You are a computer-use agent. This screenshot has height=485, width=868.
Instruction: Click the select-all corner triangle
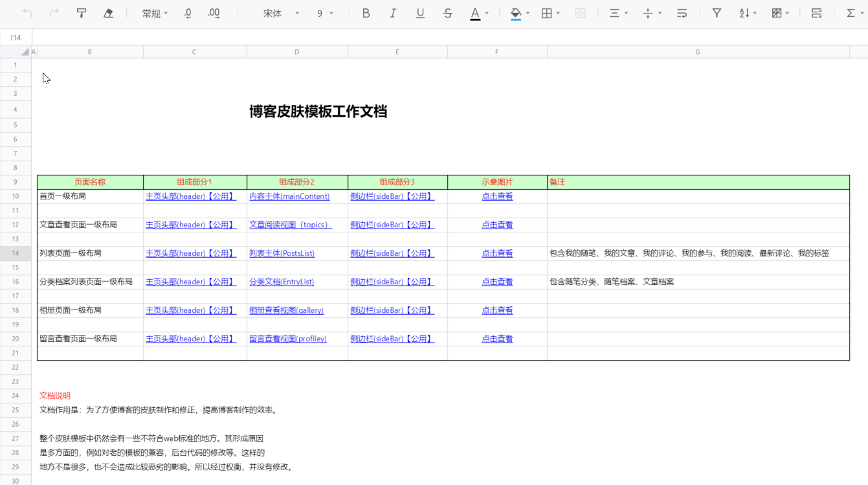click(25, 52)
